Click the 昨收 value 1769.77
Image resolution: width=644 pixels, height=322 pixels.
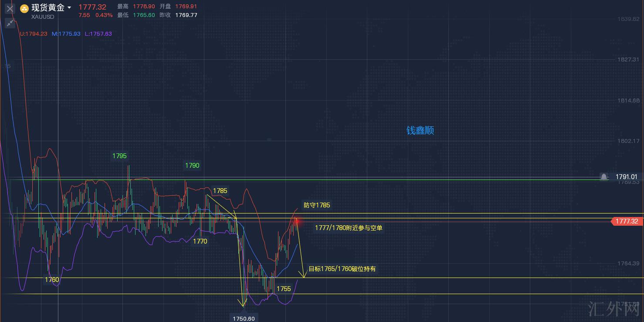point(186,15)
